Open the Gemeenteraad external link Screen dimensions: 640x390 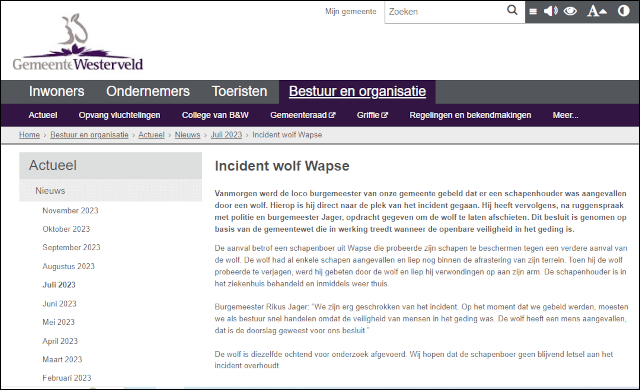click(302, 115)
